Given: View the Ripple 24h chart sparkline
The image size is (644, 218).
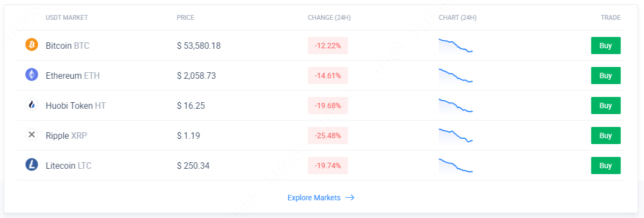Looking at the screenshot, I should [x=456, y=136].
